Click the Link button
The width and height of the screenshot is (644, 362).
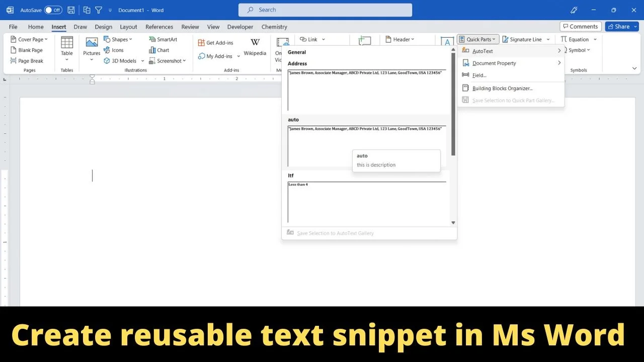click(x=308, y=39)
